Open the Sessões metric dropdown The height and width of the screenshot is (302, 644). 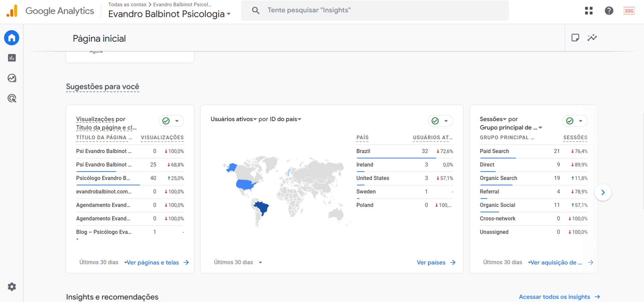pyautogui.click(x=493, y=119)
